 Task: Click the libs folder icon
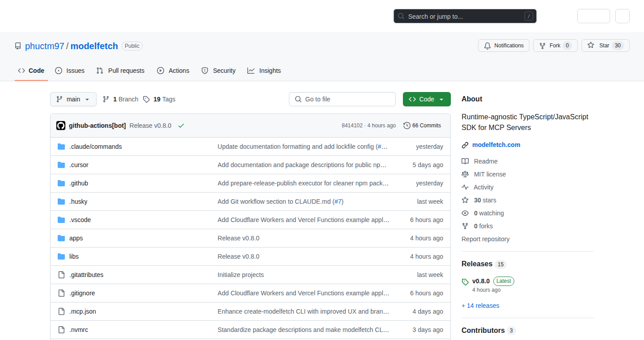pyautogui.click(x=61, y=256)
